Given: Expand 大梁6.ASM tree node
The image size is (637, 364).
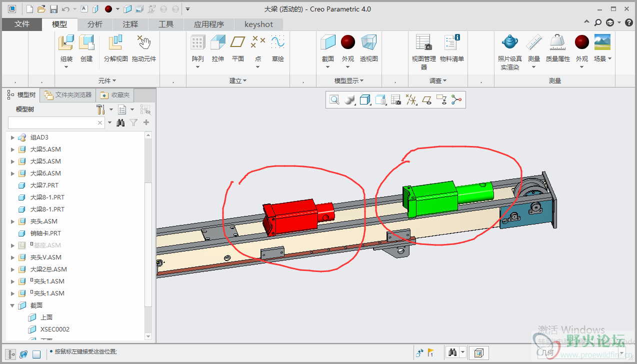Looking at the screenshot, I should tap(13, 173).
